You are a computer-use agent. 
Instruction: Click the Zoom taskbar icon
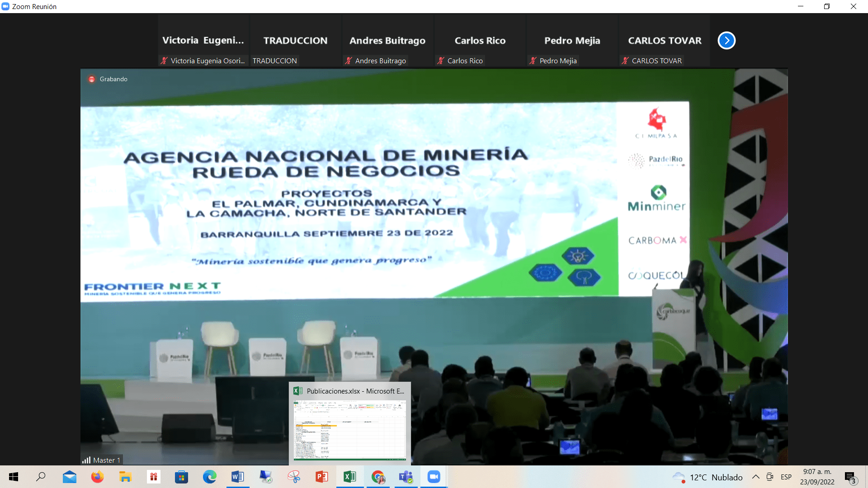434,477
